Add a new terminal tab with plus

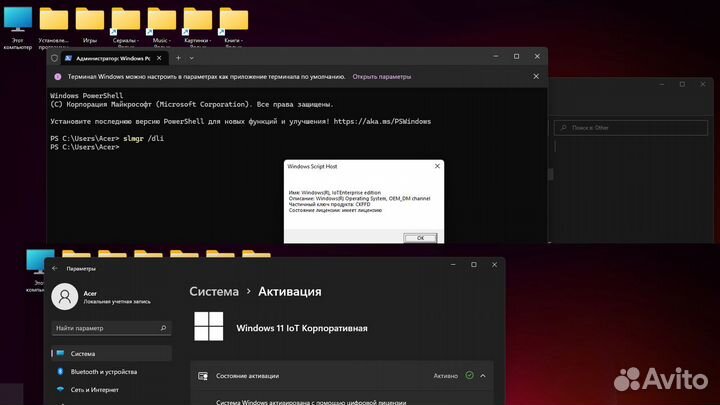click(x=178, y=58)
